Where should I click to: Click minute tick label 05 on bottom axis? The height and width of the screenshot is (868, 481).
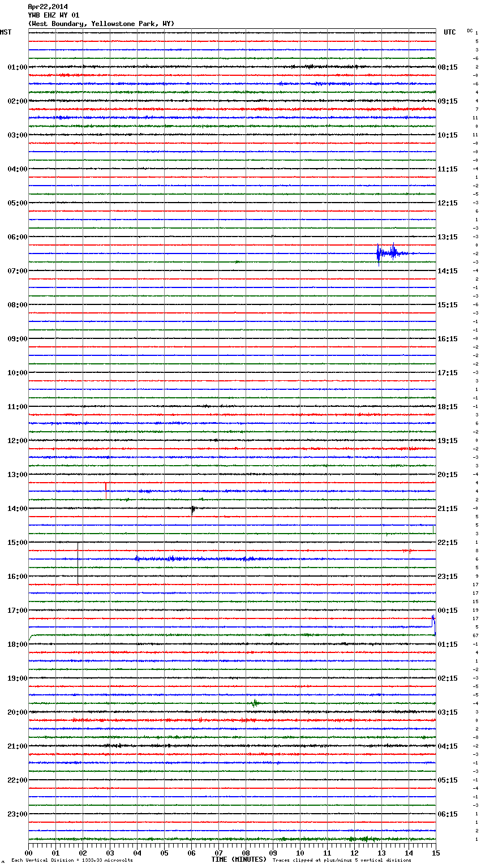point(164,853)
